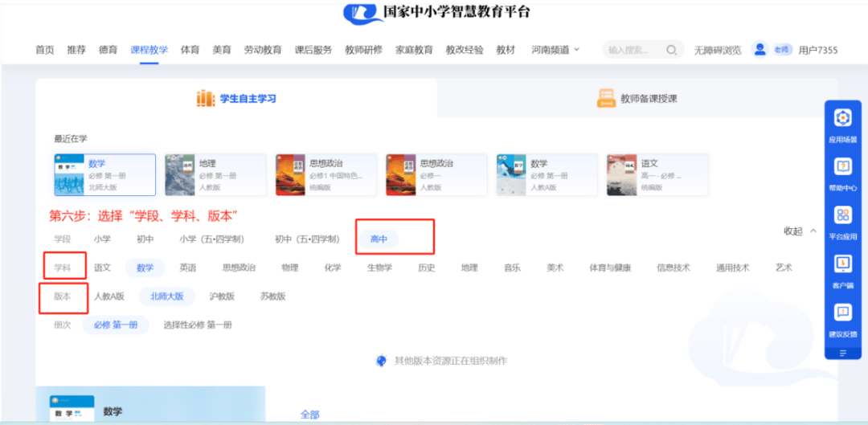Open 德育 navigation item

(108, 50)
